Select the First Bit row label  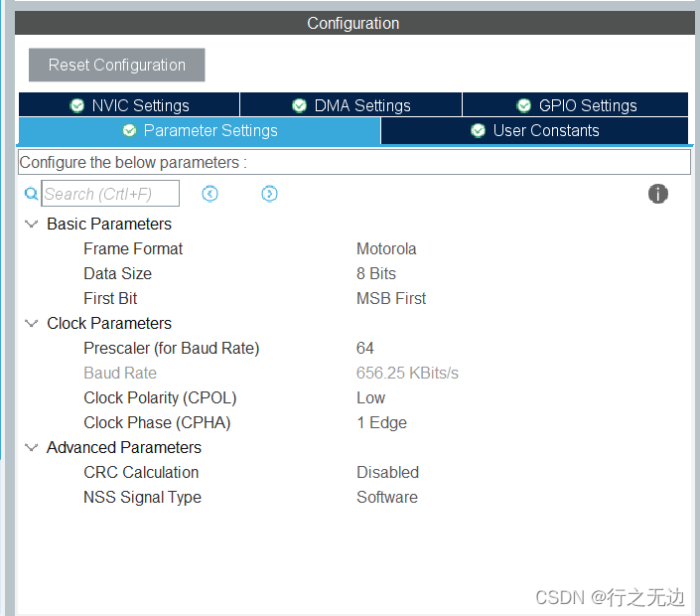[110, 298]
